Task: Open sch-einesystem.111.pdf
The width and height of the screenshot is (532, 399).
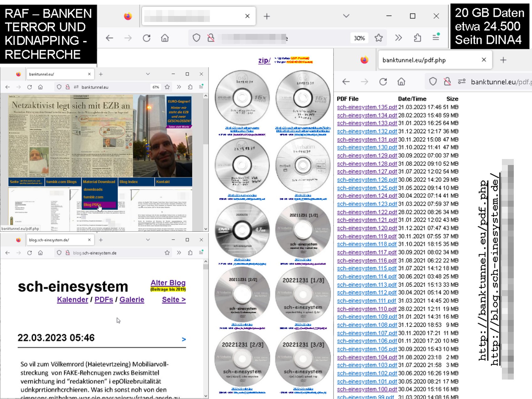Action: (367, 301)
